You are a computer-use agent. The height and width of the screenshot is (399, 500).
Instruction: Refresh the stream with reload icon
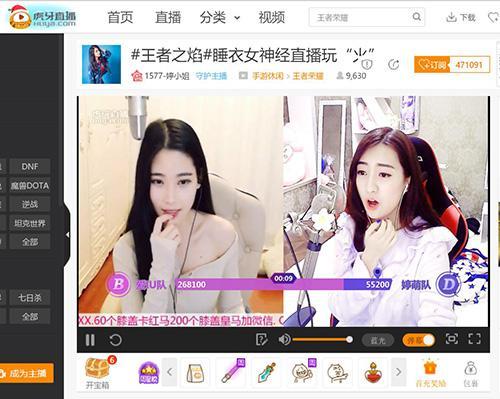pos(115,340)
